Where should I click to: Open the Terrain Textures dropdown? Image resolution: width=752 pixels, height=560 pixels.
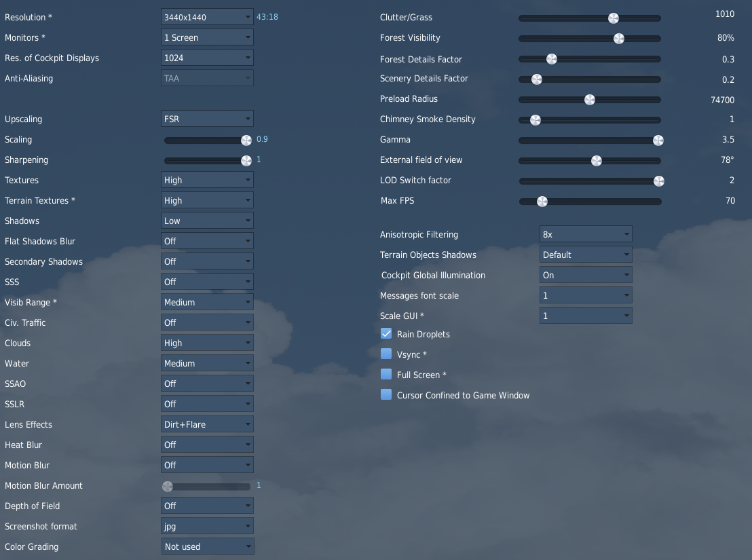tap(207, 200)
